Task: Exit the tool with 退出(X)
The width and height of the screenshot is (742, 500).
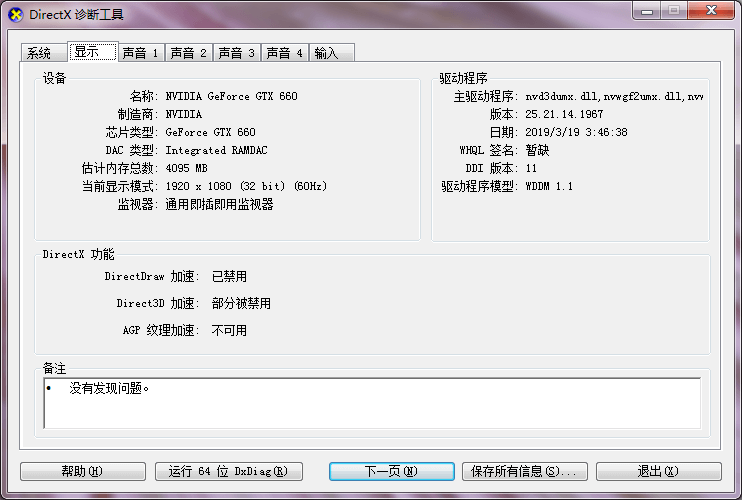Action: tap(659, 471)
